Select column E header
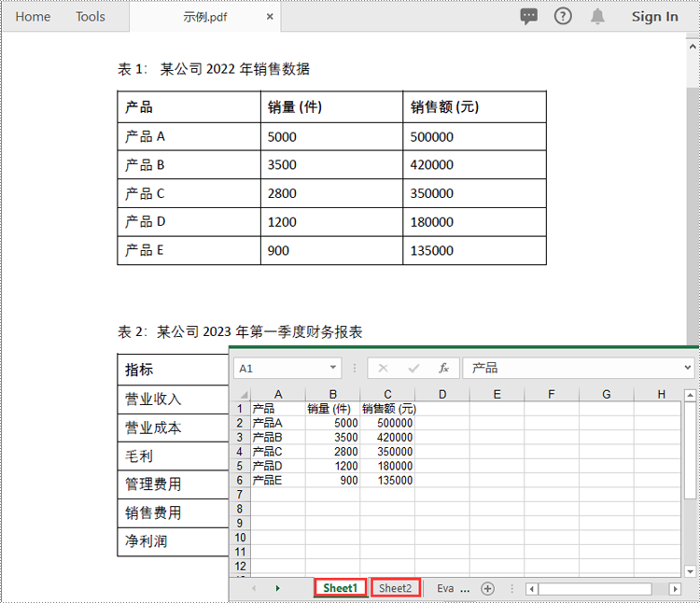Image resolution: width=700 pixels, height=603 pixels. 497,394
